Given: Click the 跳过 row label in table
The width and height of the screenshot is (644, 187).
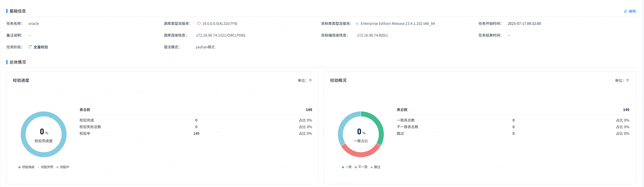Looking at the screenshot, I should [x=400, y=134].
